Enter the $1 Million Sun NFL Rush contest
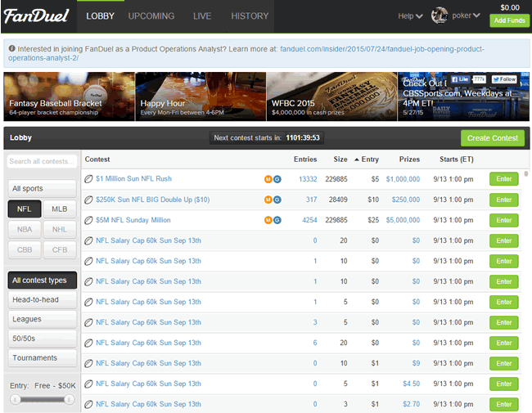532x413 pixels. point(504,179)
